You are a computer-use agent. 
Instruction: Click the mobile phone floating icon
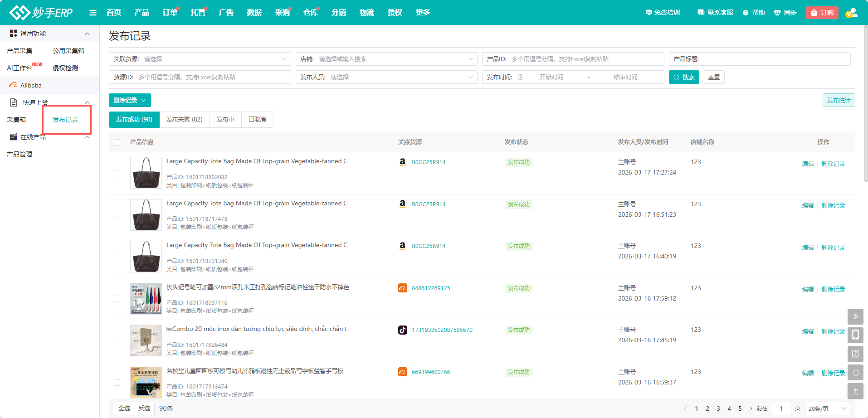pos(855,335)
